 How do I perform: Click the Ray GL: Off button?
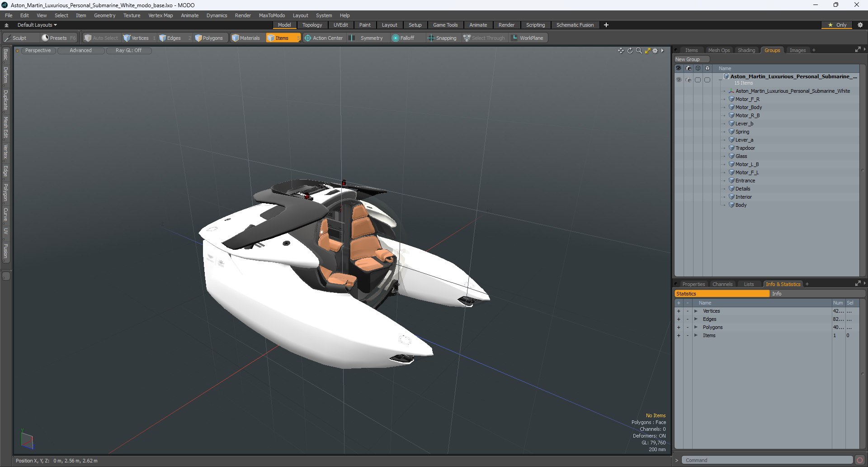point(128,51)
